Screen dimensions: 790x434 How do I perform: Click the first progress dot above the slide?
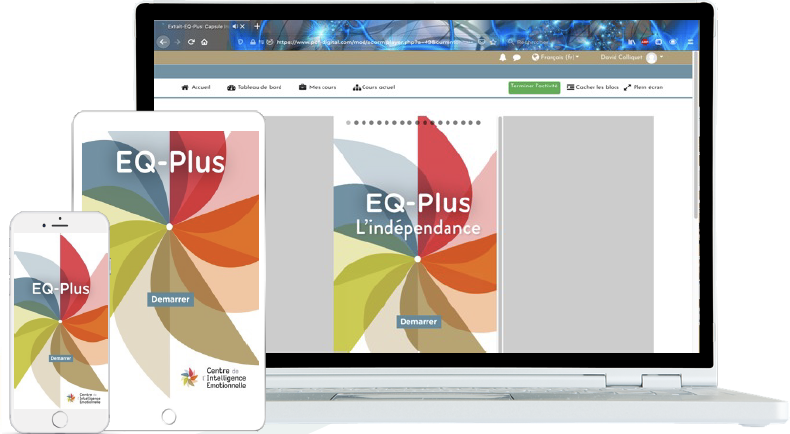[348, 122]
